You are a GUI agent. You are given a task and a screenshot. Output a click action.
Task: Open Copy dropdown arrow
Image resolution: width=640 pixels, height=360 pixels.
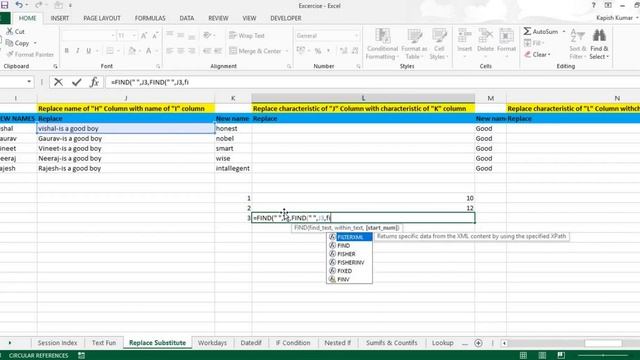(x=35, y=43)
